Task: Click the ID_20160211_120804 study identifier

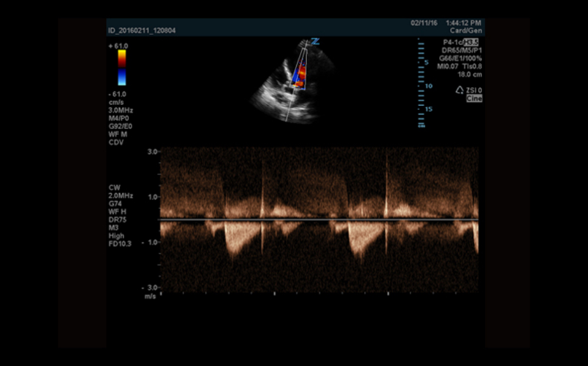Action: tap(142, 30)
